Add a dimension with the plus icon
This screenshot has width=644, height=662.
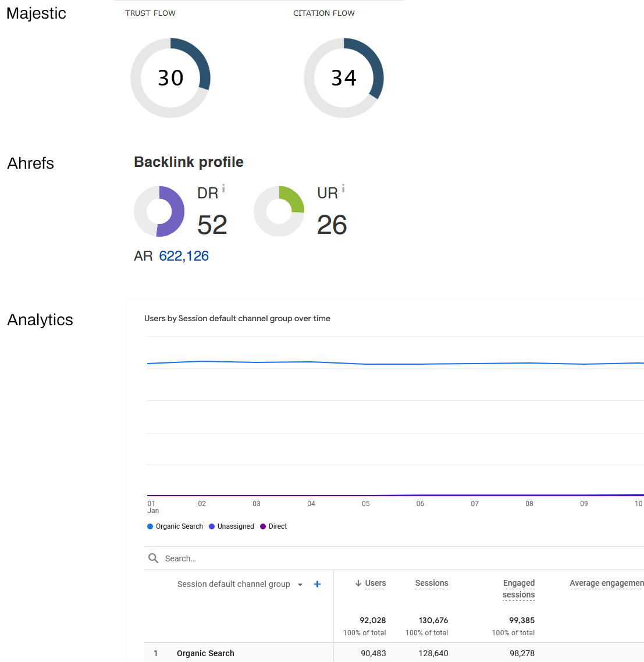(x=318, y=584)
